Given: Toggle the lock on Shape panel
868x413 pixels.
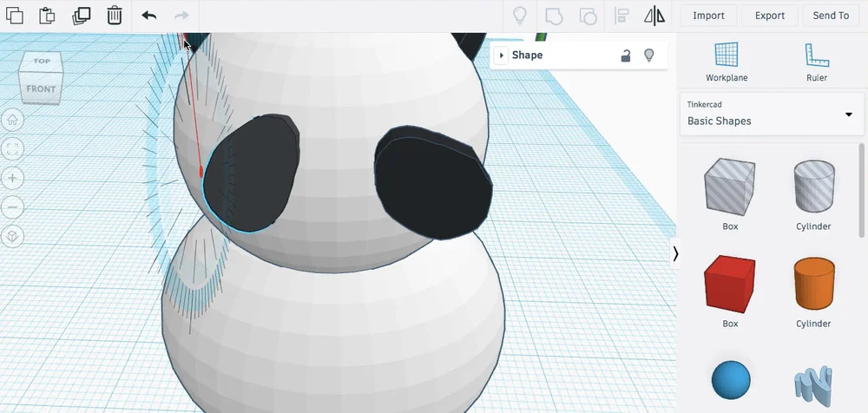Looking at the screenshot, I should pyautogui.click(x=626, y=56).
